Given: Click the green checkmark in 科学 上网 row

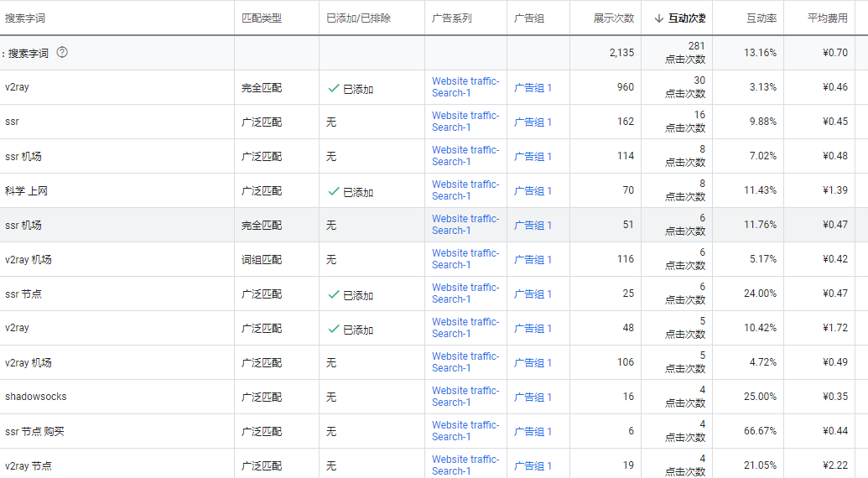Looking at the screenshot, I should pyautogui.click(x=333, y=191).
